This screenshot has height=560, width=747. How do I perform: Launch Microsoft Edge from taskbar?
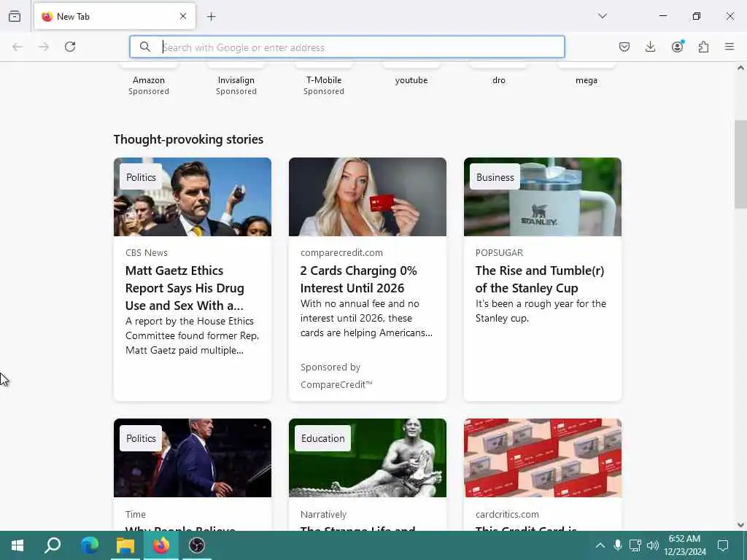pos(89,545)
